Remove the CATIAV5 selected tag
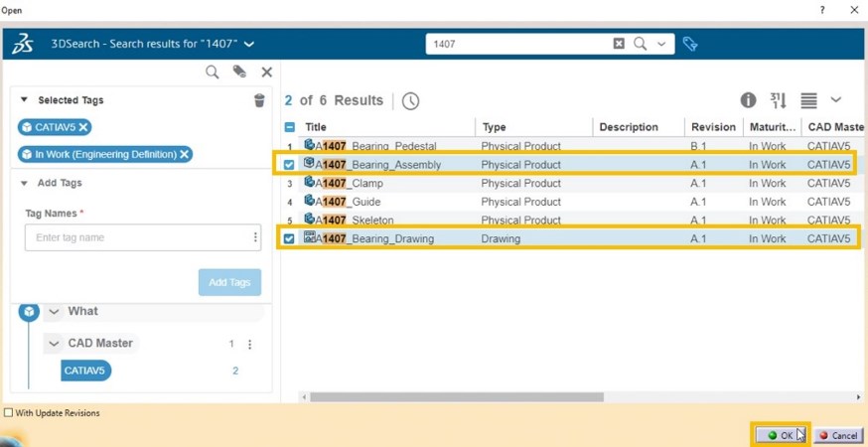 (x=83, y=127)
